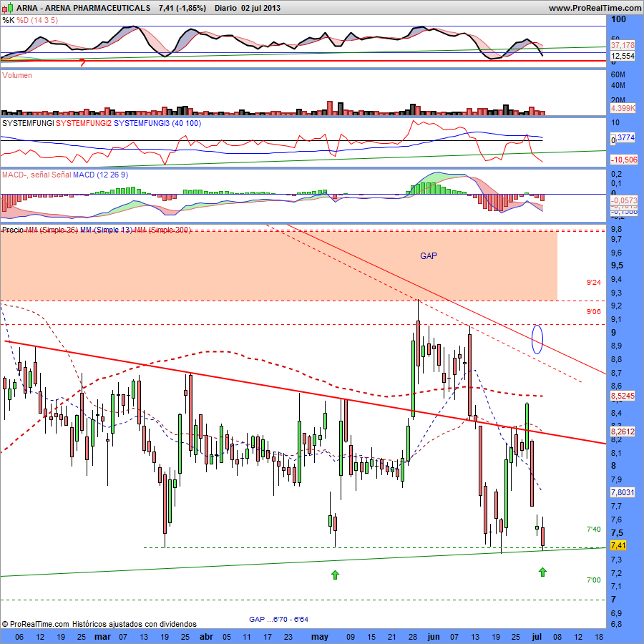Click the may label on date axis
This screenshot has width=644, height=644.
pos(320,637)
